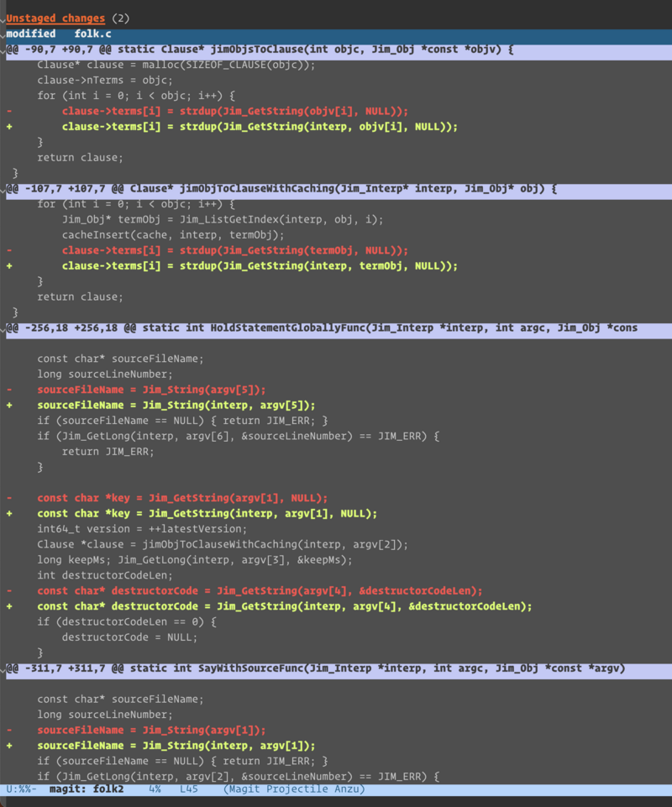Collapse the jimObjsToClause hunk fold chevron
The height and width of the screenshot is (807, 672).
tap(3, 50)
